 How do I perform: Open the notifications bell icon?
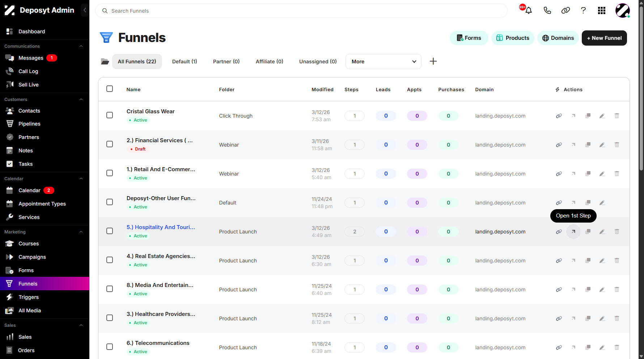[x=529, y=10]
